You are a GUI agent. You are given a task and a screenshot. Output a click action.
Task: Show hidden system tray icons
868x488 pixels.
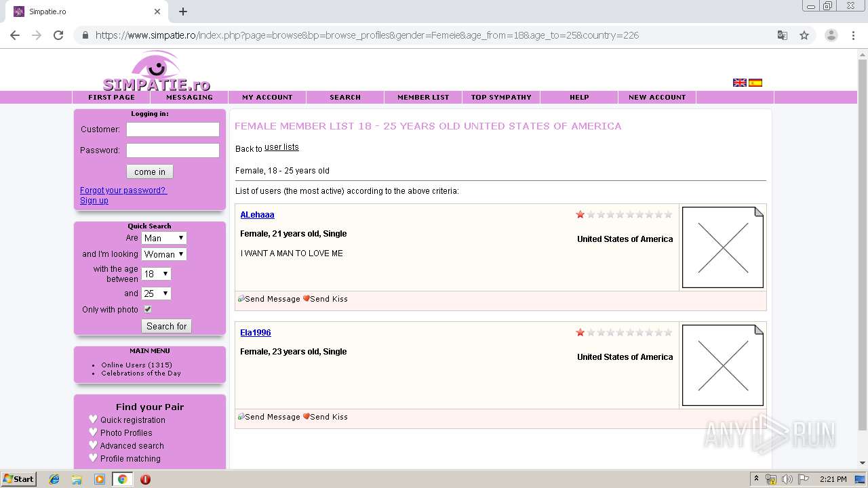pyautogui.click(x=757, y=479)
